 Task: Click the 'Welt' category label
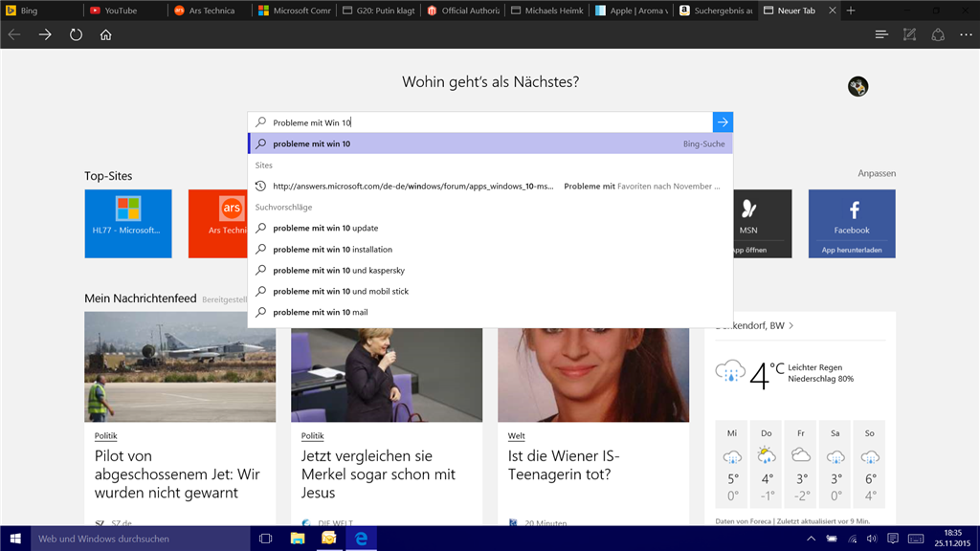[516, 435]
